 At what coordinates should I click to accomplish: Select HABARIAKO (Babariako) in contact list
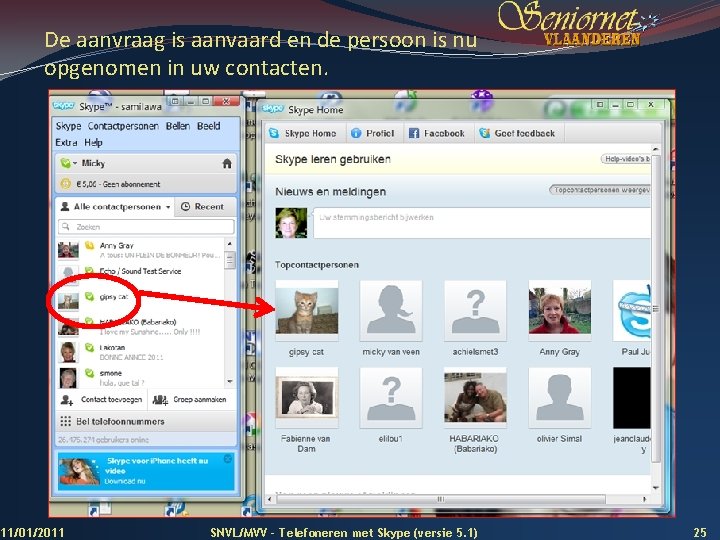[140, 326]
